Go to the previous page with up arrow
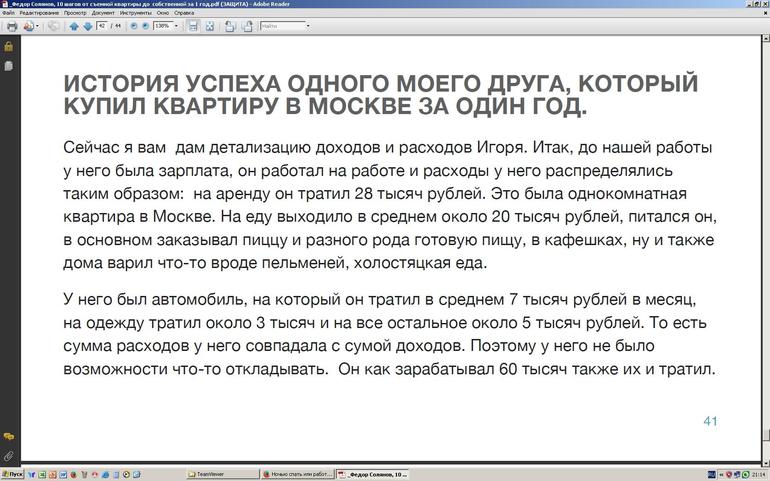The height and width of the screenshot is (481, 770). (73, 26)
